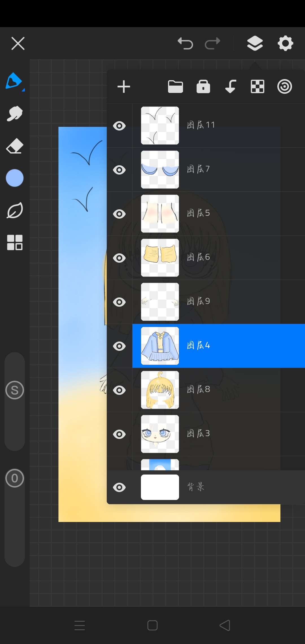The image size is (305, 644).
Task: Open the grid tools menu on sidebar
Action: pos(15,242)
